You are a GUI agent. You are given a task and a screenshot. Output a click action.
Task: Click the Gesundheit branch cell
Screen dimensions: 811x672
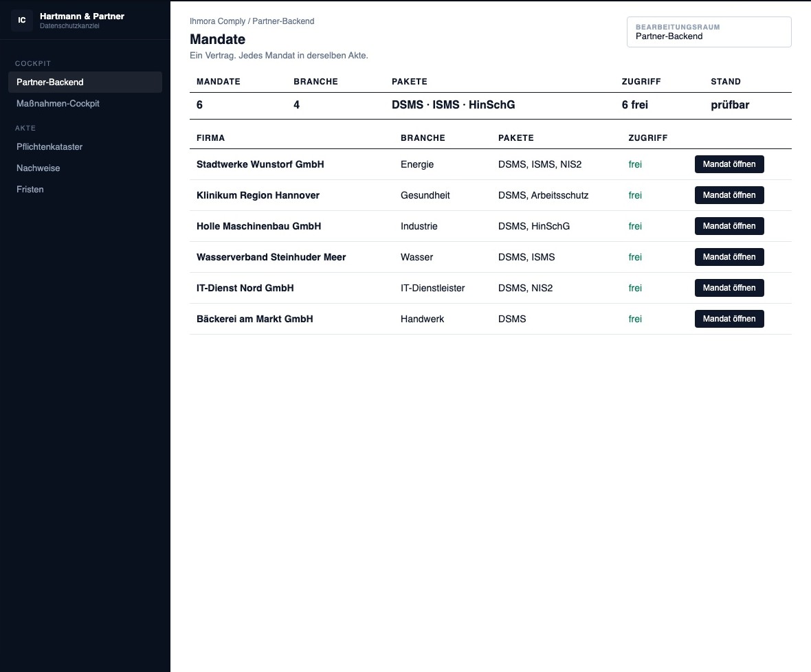point(425,195)
